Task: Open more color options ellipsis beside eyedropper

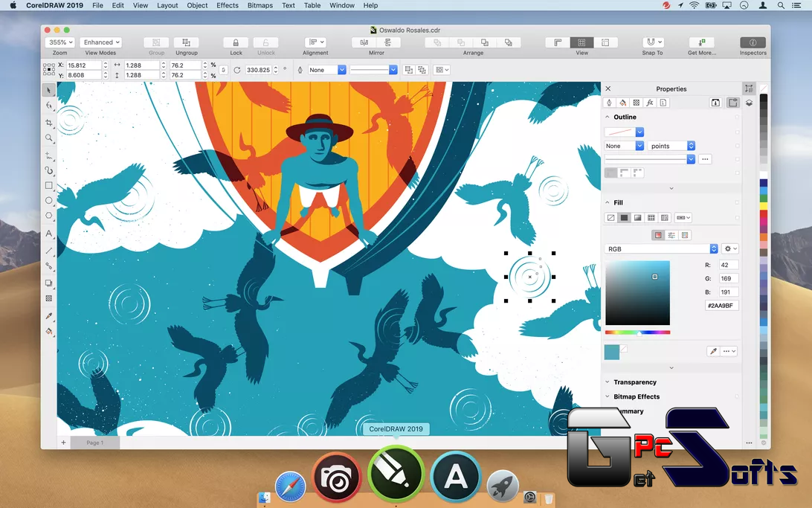Action: 729,351
